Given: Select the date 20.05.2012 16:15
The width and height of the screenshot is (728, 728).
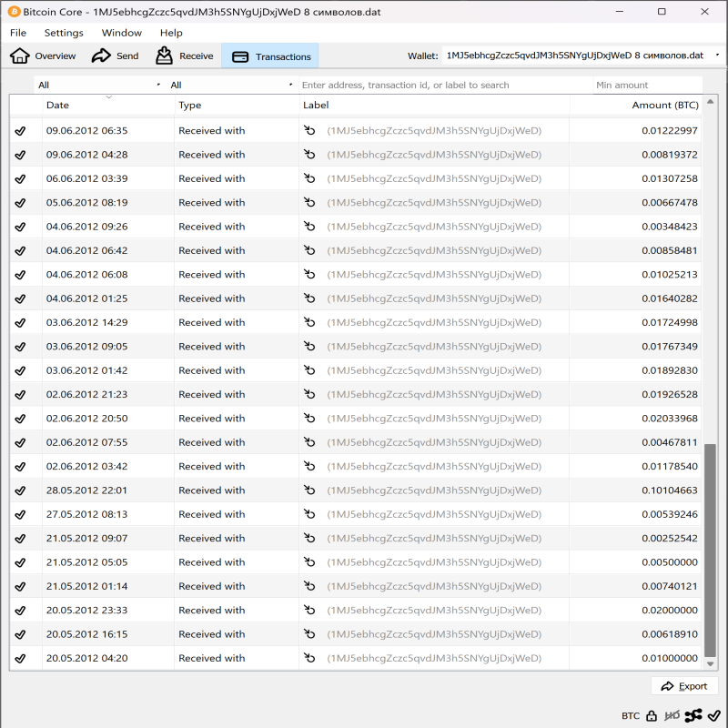Looking at the screenshot, I should [x=86, y=634].
